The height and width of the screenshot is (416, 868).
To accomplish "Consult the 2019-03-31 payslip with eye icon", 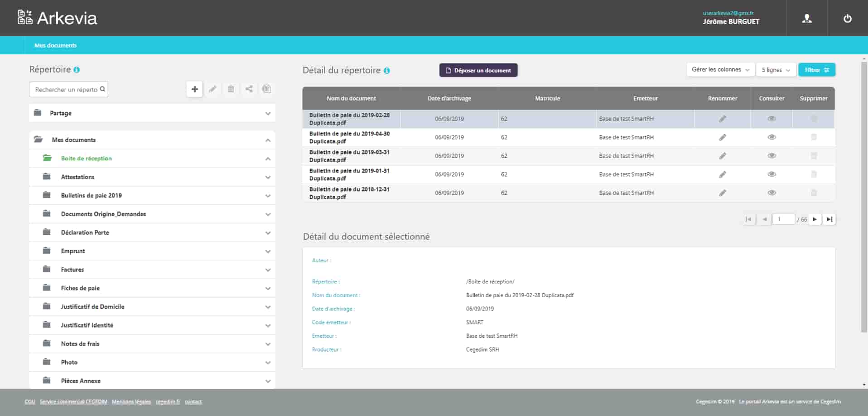I will coord(772,156).
